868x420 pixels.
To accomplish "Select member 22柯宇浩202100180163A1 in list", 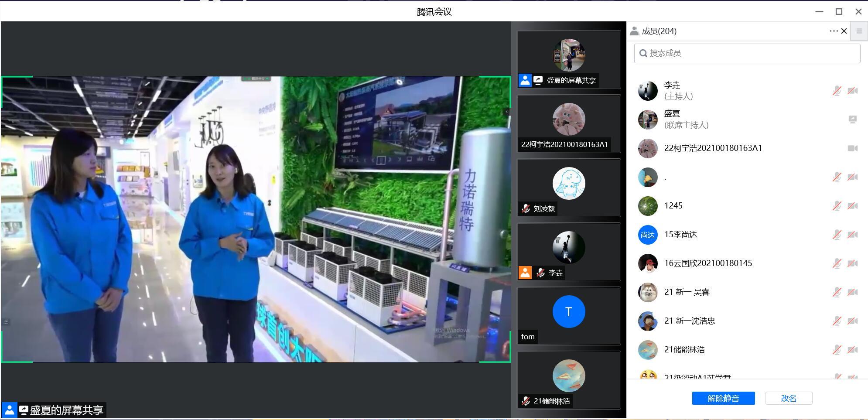I will [747, 148].
